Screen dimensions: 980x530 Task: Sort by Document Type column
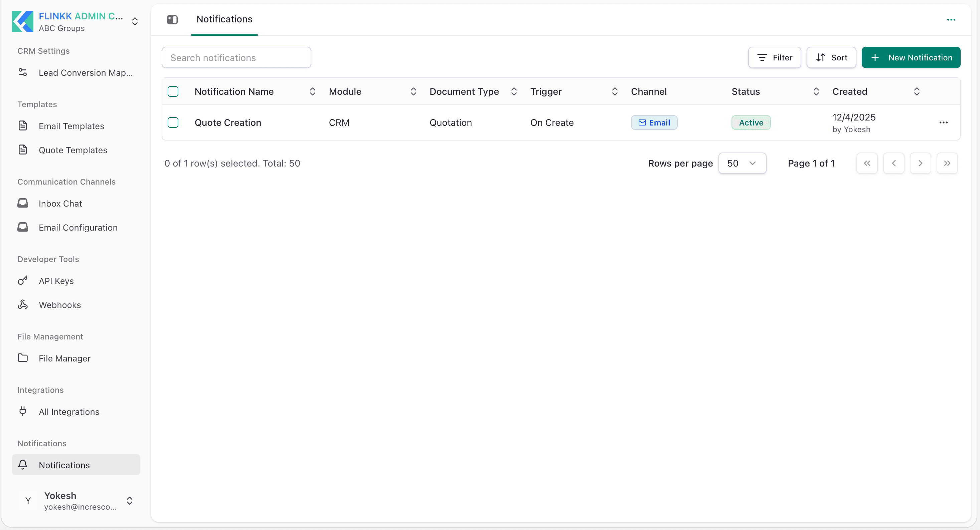(x=514, y=91)
